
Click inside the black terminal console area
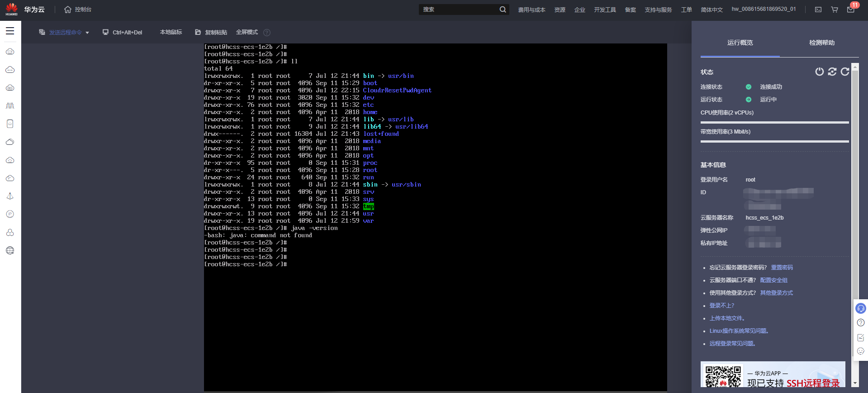(435, 217)
